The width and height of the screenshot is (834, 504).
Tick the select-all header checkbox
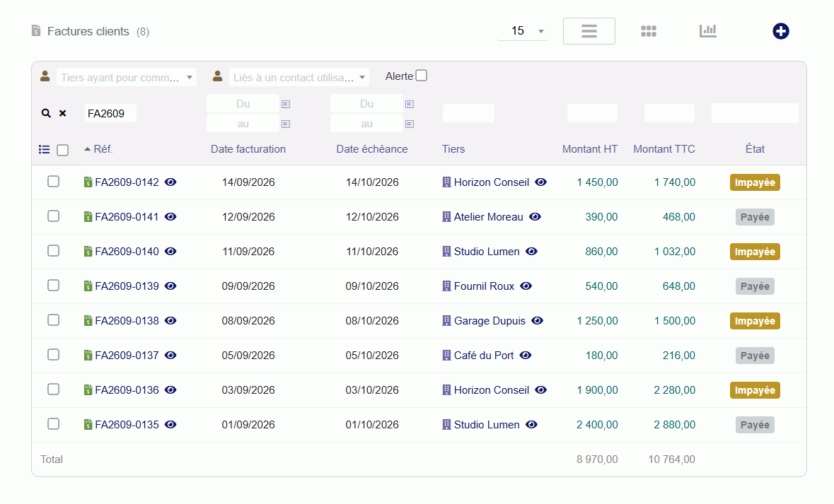[x=63, y=150]
